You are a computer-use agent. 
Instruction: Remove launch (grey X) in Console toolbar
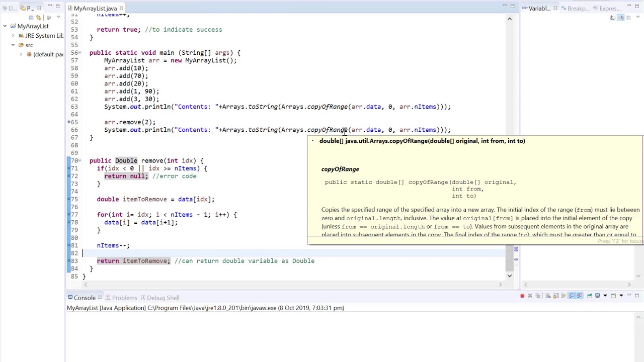530,296
